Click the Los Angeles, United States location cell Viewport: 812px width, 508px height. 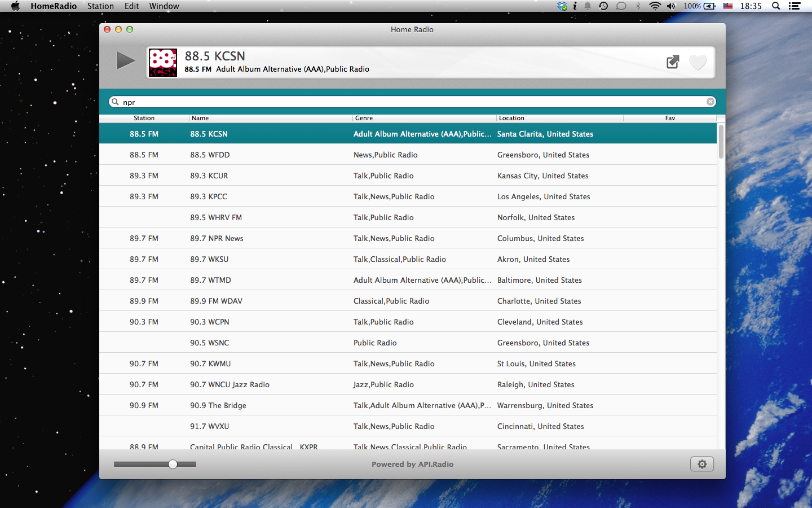tap(544, 196)
